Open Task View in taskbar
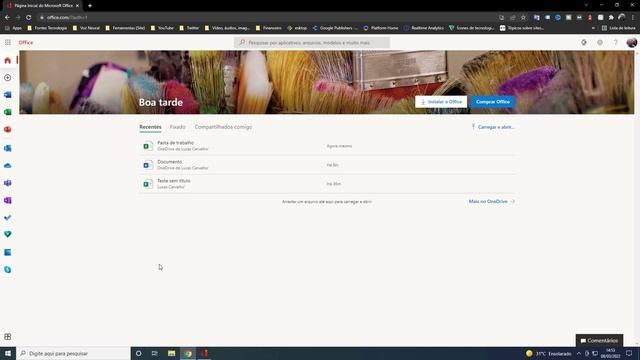The image size is (640, 360). coord(155,353)
